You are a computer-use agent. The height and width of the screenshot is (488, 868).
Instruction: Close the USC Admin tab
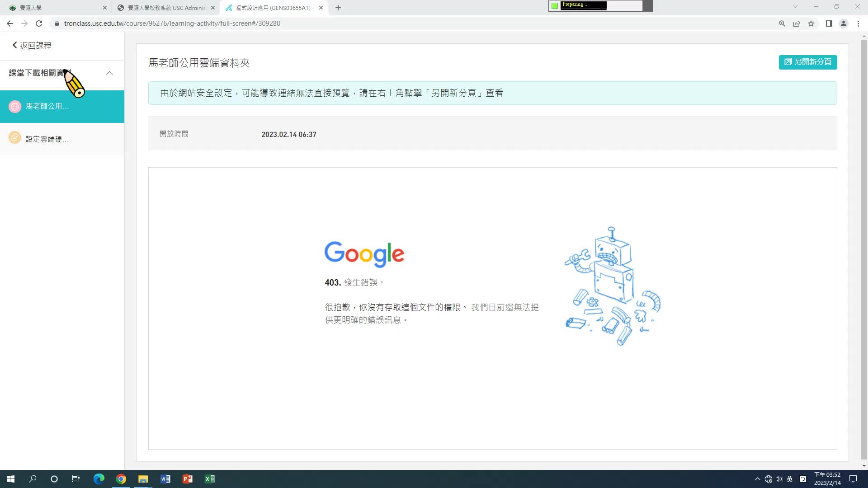[213, 8]
